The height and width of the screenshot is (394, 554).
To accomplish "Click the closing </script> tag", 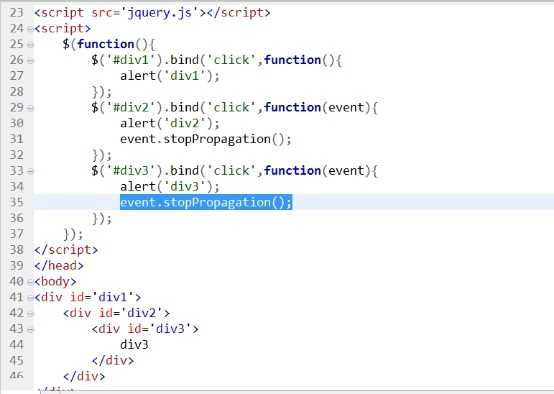I will click(x=66, y=250).
